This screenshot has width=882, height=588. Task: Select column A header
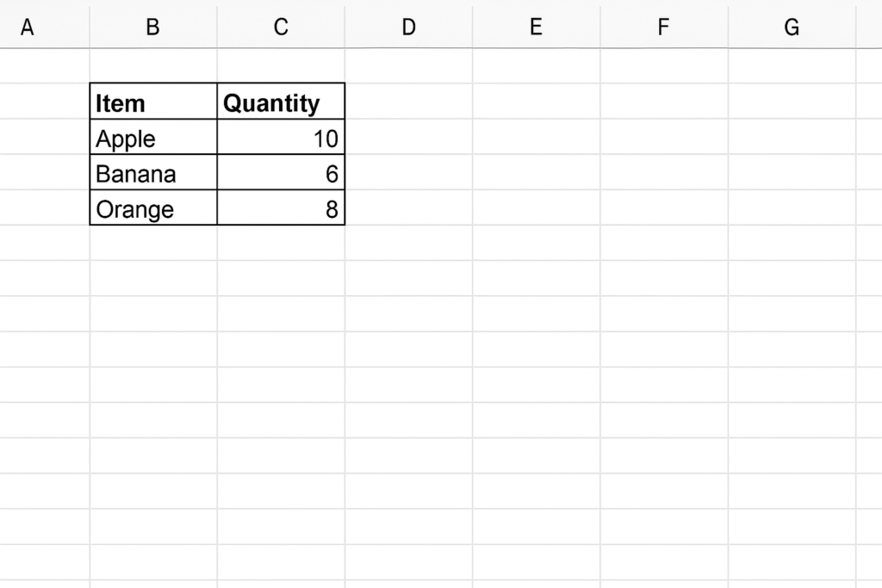point(45,27)
